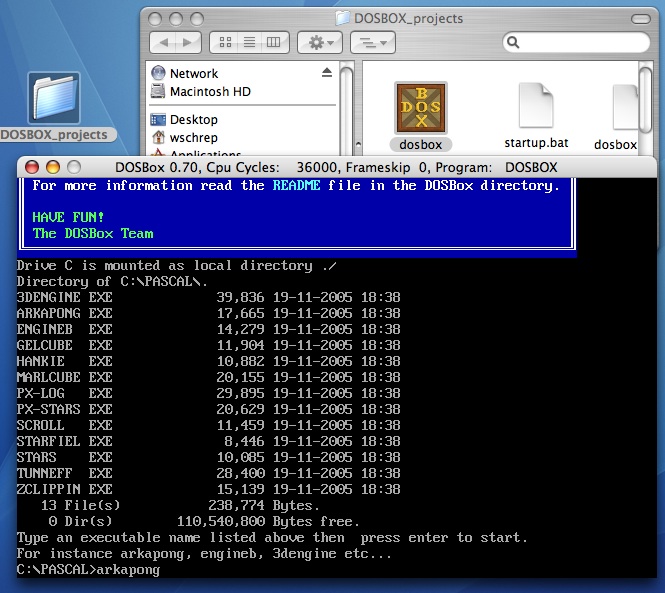Image resolution: width=665 pixels, height=593 pixels.
Task: Click the GELCUBE EXE listing line
Action: coord(208,345)
